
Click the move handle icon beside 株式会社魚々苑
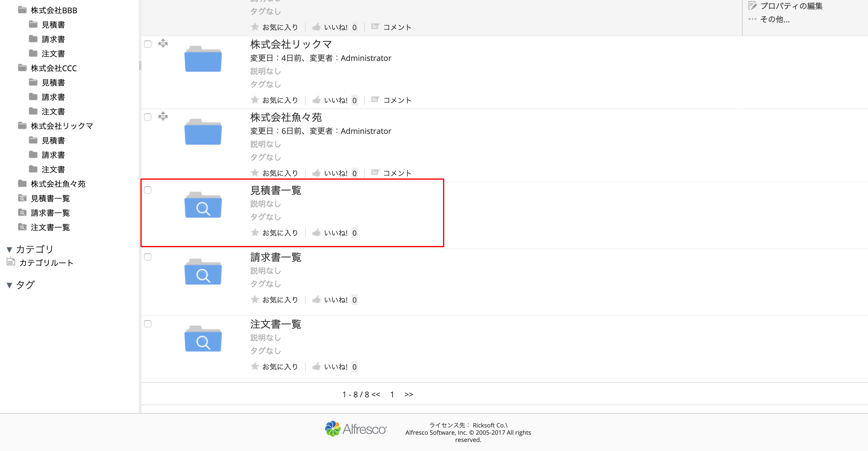tap(163, 117)
